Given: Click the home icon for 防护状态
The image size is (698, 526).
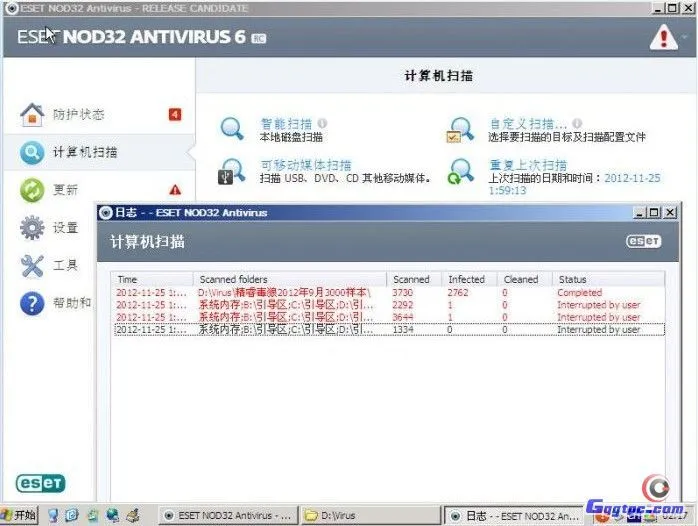Looking at the screenshot, I should pos(32,115).
